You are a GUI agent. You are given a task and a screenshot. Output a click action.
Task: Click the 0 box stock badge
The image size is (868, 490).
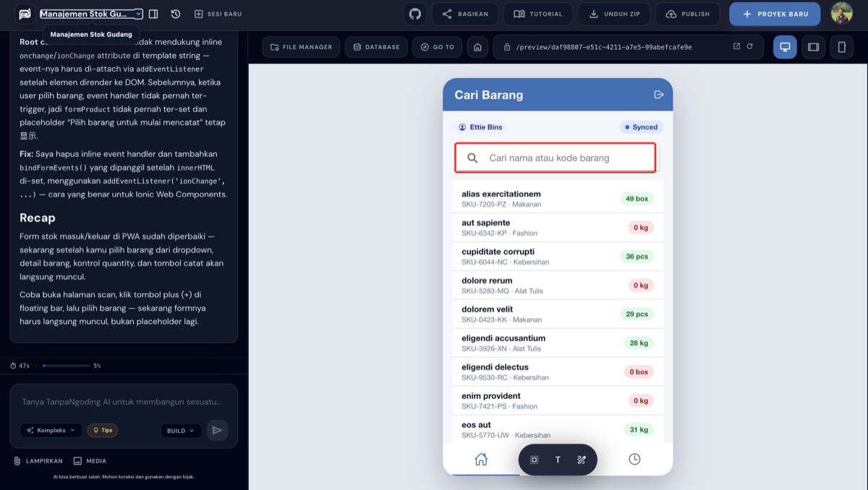coord(639,372)
